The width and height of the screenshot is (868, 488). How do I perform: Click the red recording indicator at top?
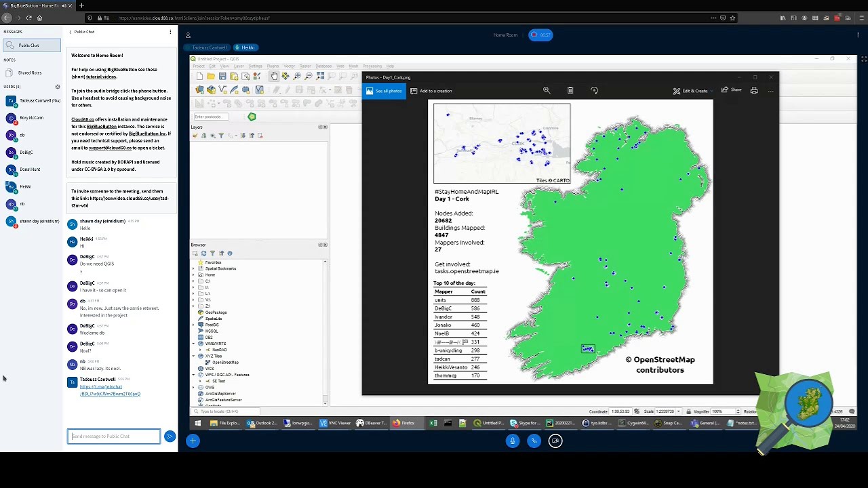click(x=540, y=35)
